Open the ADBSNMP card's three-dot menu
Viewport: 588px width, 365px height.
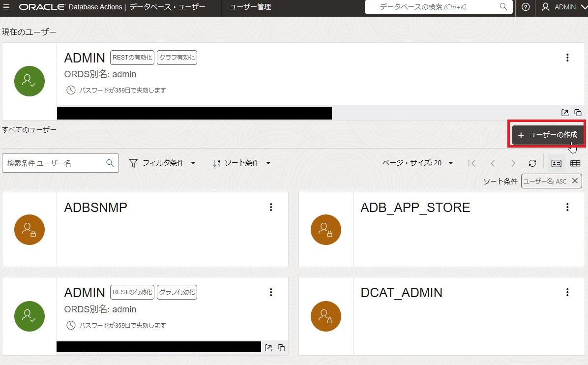click(271, 207)
